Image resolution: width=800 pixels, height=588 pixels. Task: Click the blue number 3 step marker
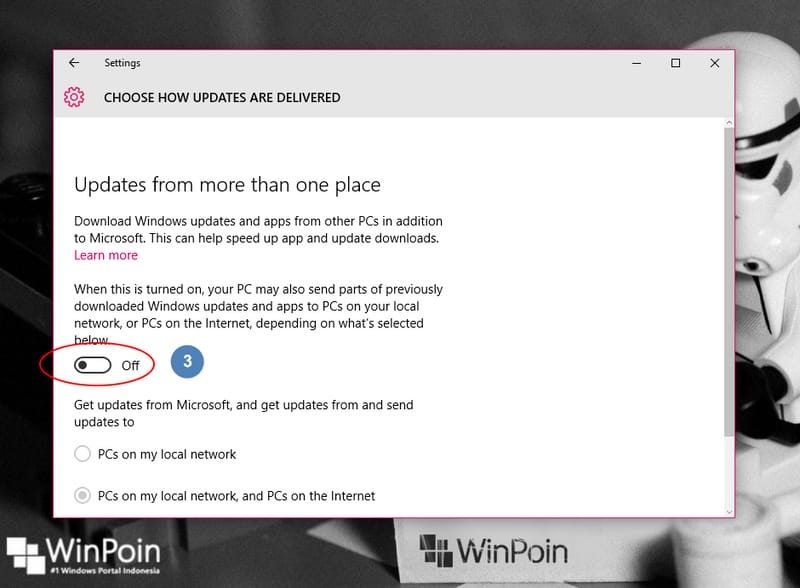click(x=187, y=362)
